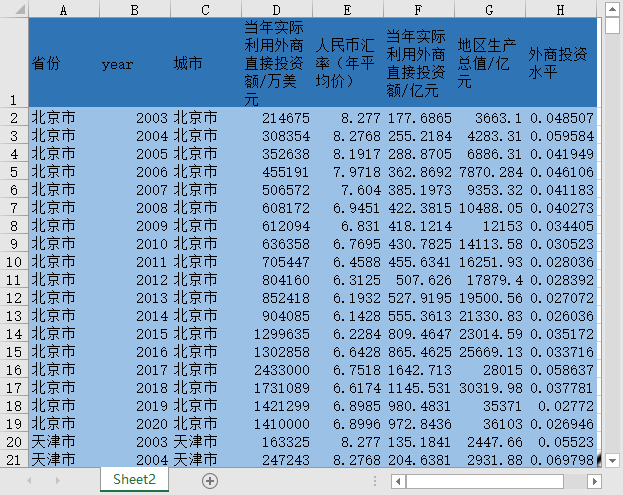Click year cell 2003 in row 2

[135, 118]
